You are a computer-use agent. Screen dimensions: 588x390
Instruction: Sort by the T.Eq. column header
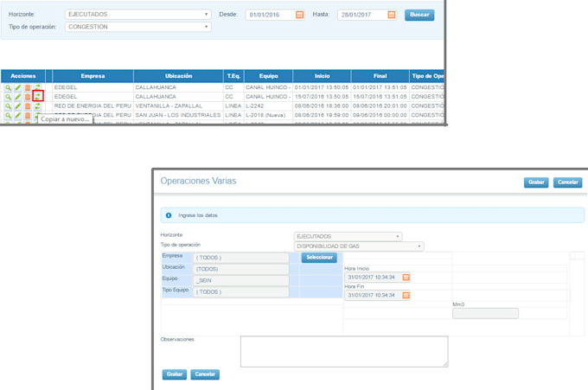pyautogui.click(x=233, y=76)
